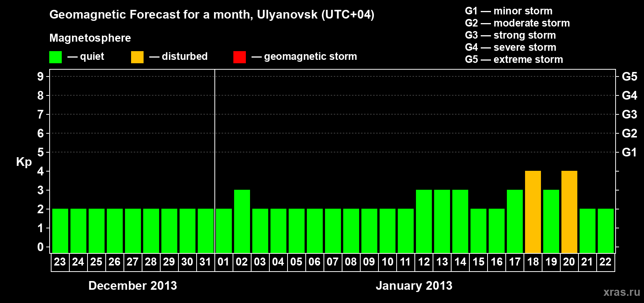This screenshot has height=303, width=644.
Task: Click the Kp axis value 0
Action: pos(41,247)
